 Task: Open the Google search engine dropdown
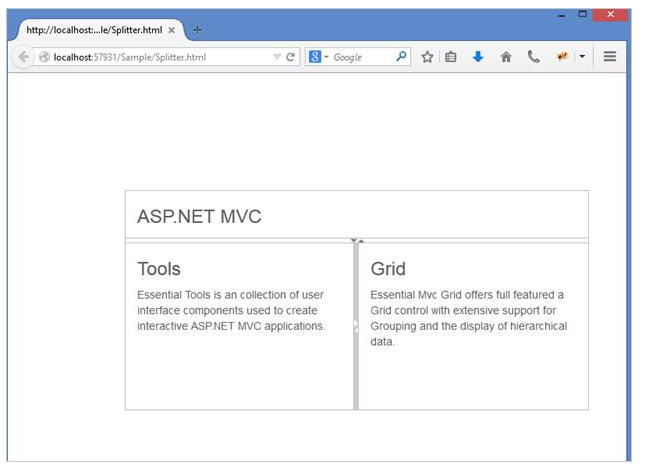tap(318, 57)
